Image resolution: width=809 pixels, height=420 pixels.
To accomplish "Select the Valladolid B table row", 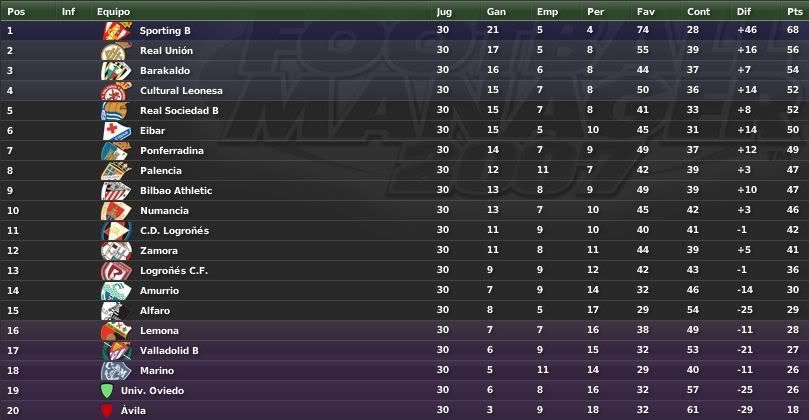I will [x=404, y=350].
